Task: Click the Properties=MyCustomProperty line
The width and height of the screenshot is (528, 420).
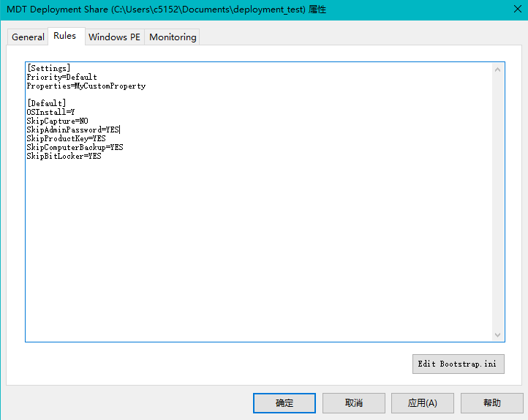Action: (x=86, y=86)
